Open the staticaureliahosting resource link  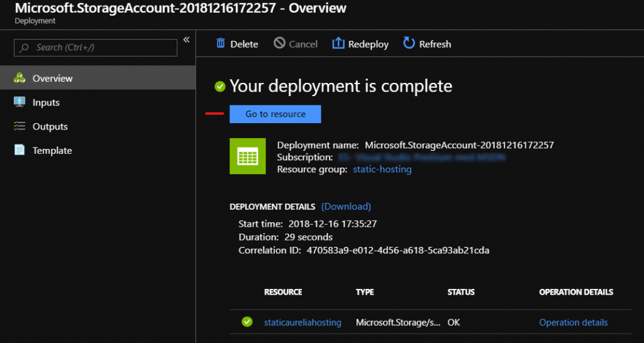303,322
